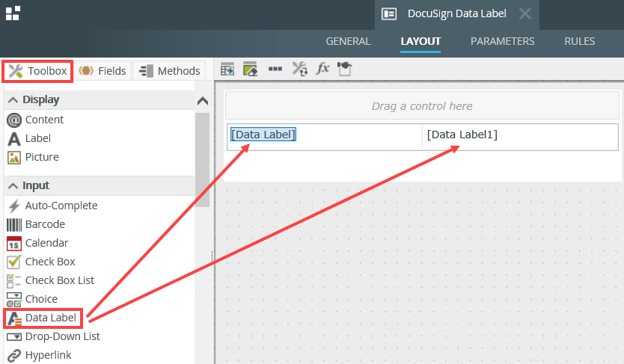The width and height of the screenshot is (624, 364).
Task: Select the Drop-Down List control
Action: tap(53, 336)
